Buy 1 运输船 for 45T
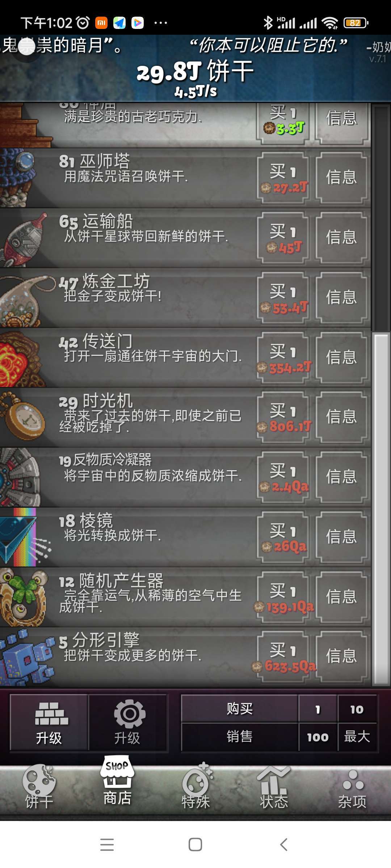The image size is (391, 868). coord(283,238)
